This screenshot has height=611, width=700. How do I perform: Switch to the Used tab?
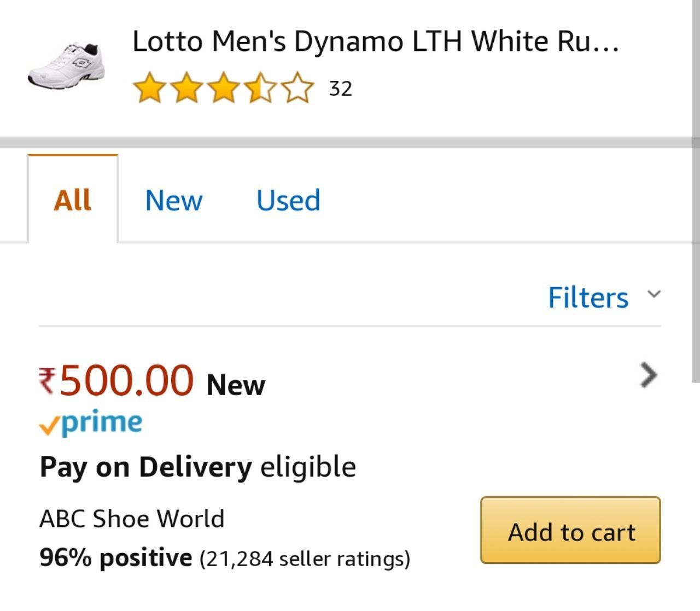point(288,200)
